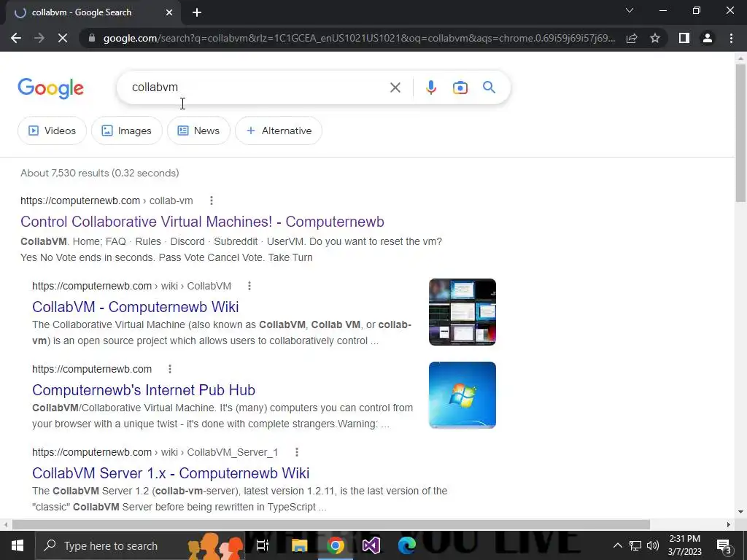The image size is (747, 560).
Task: Click the vertical scrollbar thumb
Action: (740, 133)
